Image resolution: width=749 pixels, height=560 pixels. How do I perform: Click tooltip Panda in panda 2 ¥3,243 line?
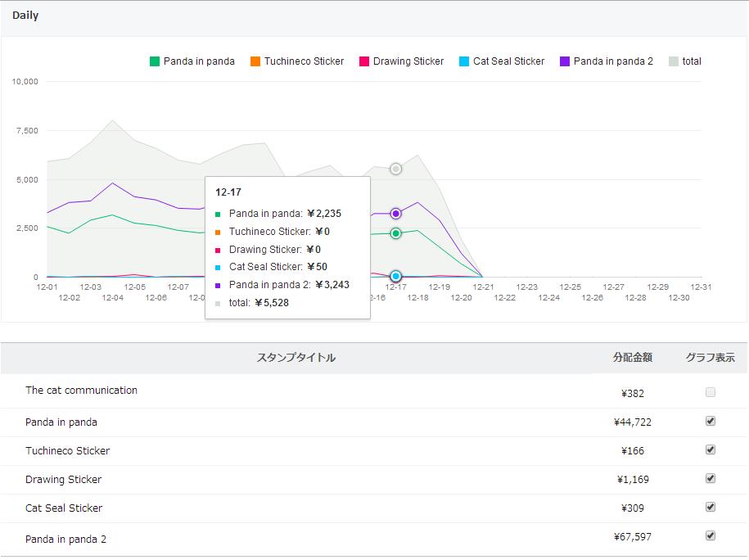(x=282, y=285)
